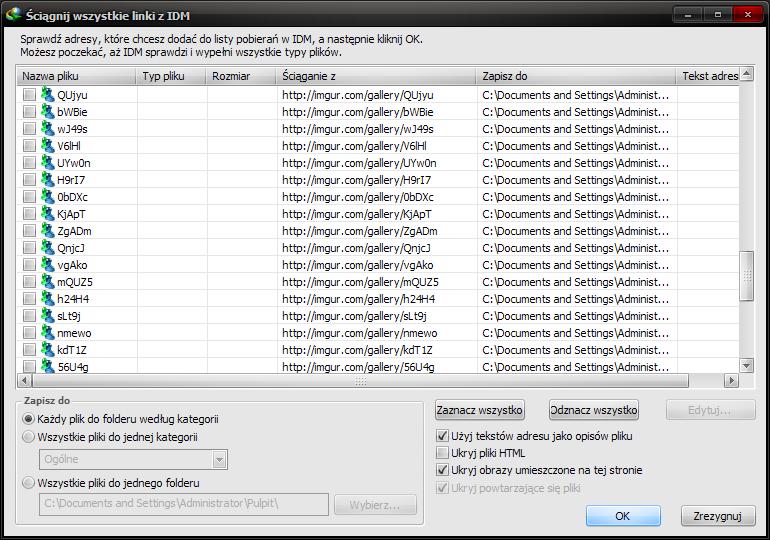Click the file icon next to nmewo

pos(48,333)
